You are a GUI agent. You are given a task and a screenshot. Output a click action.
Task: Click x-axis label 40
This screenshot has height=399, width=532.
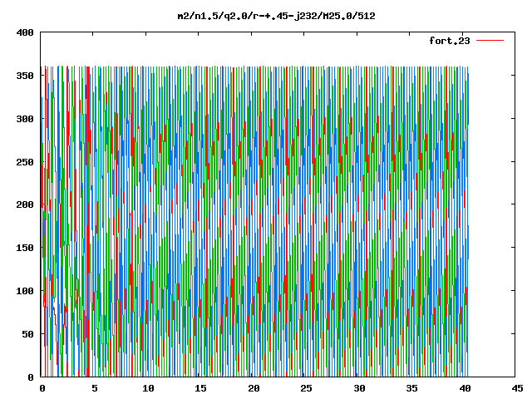pyautogui.click(x=465, y=388)
